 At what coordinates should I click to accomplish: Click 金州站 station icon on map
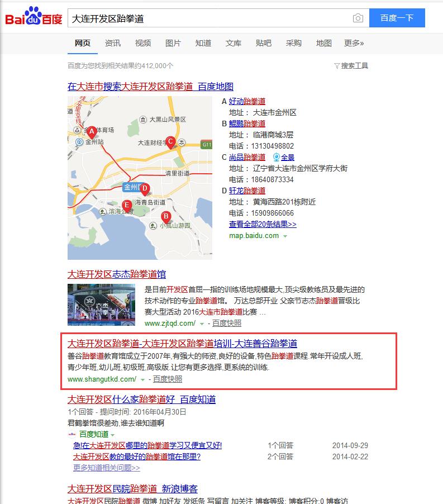pos(79,142)
